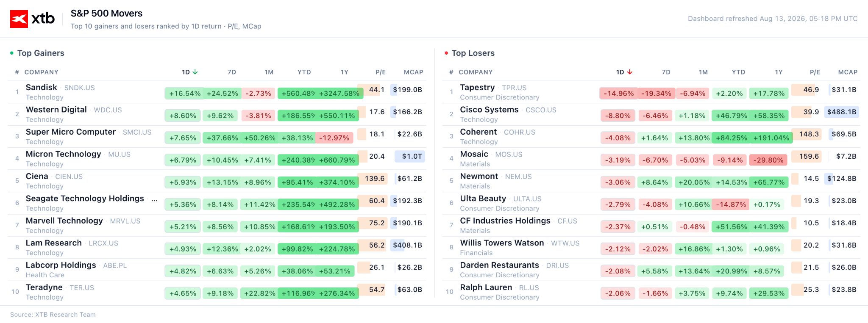Select the 7D column header in Top Losers
The height and width of the screenshot is (323, 868).
(x=666, y=72)
